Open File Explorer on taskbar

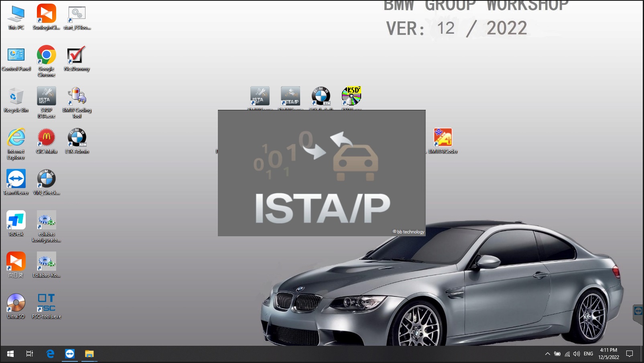tap(89, 354)
